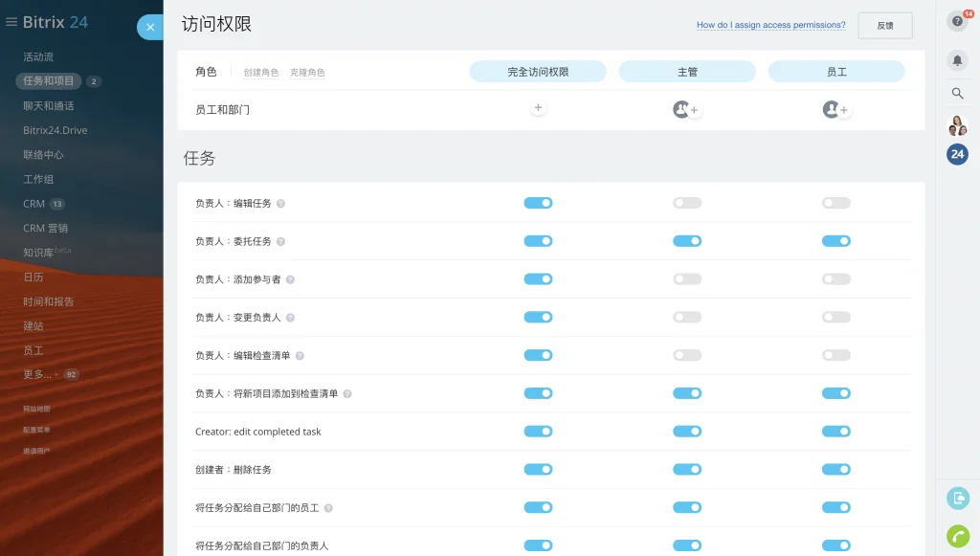Open the help icon with 14 badge
This screenshot has width=980, height=556.
(x=957, y=21)
